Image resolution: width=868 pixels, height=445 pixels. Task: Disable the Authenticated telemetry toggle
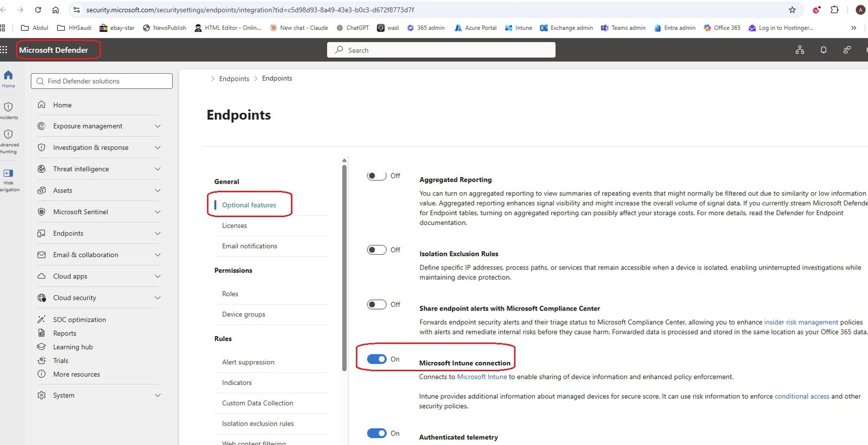(x=376, y=434)
